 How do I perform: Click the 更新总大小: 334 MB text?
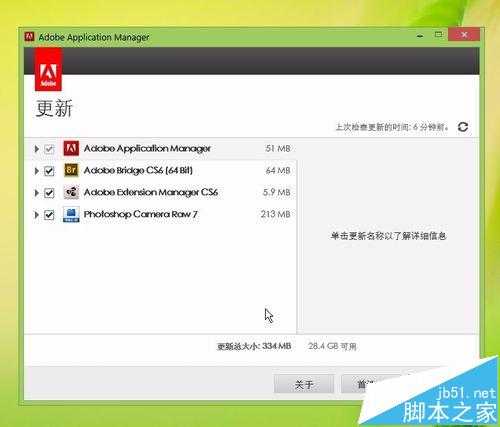pos(254,346)
